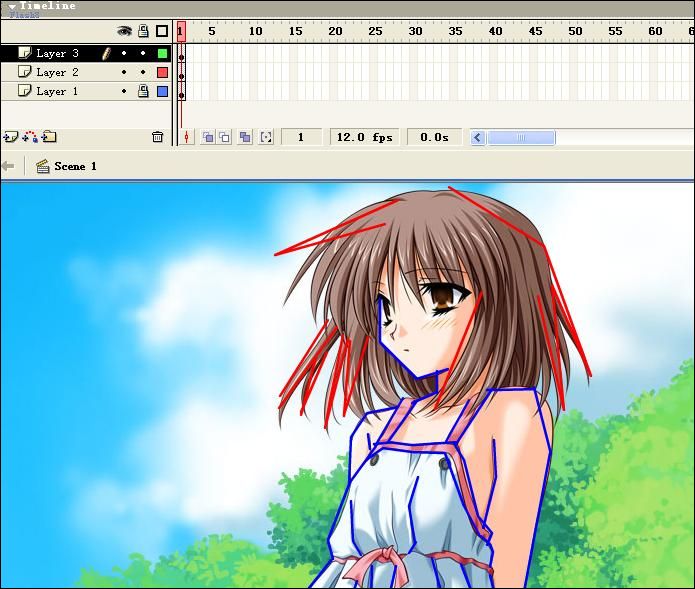Click Add Motion Guide icon

point(30,137)
